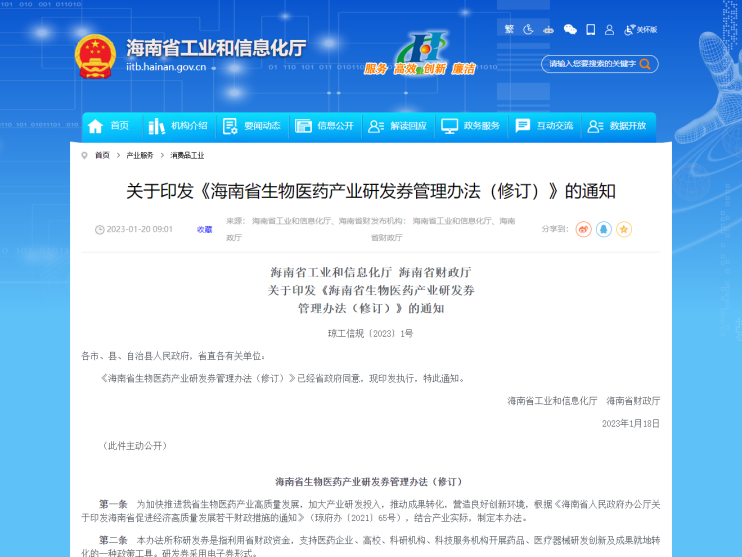Screen dimensions: 742x557
Task: Click the national emblem logo
Action: (95, 56)
